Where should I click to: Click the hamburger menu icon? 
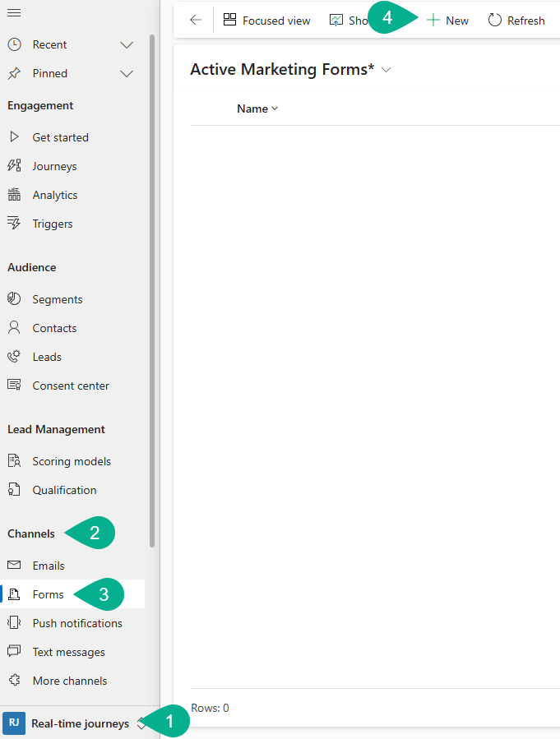tap(14, 13)
